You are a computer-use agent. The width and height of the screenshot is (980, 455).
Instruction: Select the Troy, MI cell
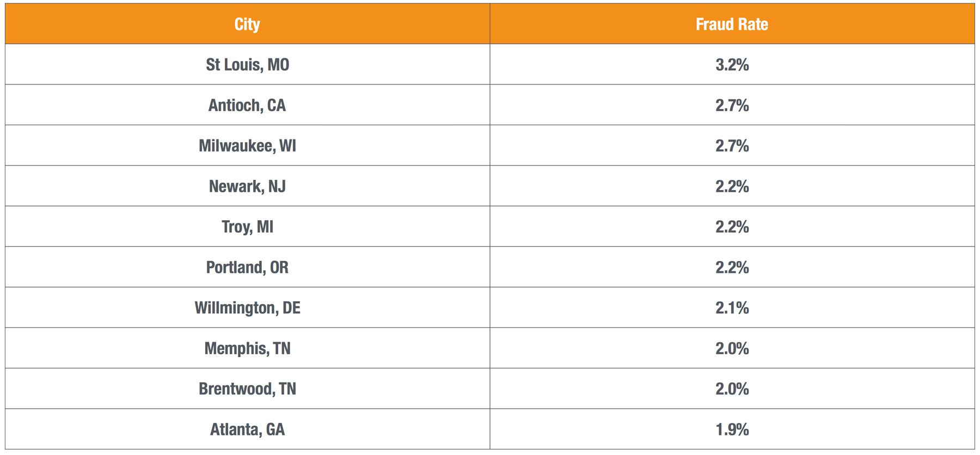point(247,226)
